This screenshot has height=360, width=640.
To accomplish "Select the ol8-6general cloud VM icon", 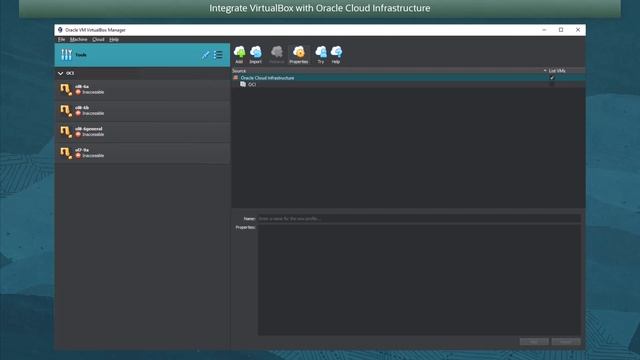I will pos(66,131).
